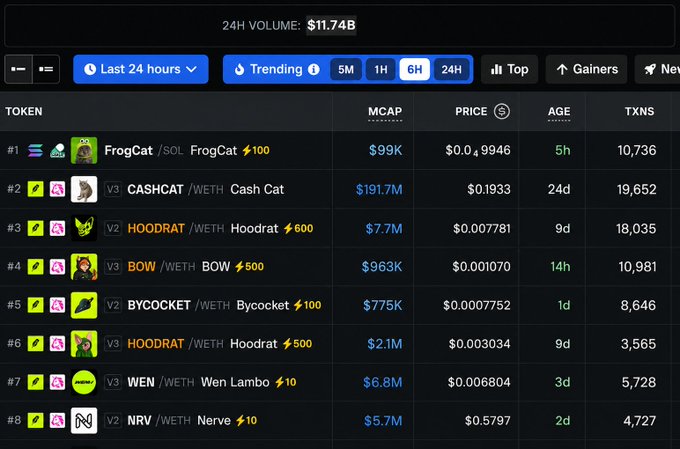The width and height of the screenshot is (680, 449).
Task: Click the pump.fun DEX icon on FrogCat row
Action: tap(57, 151)
